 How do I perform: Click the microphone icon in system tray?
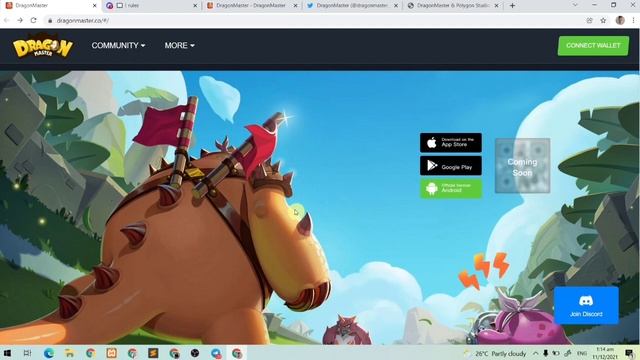545,353
